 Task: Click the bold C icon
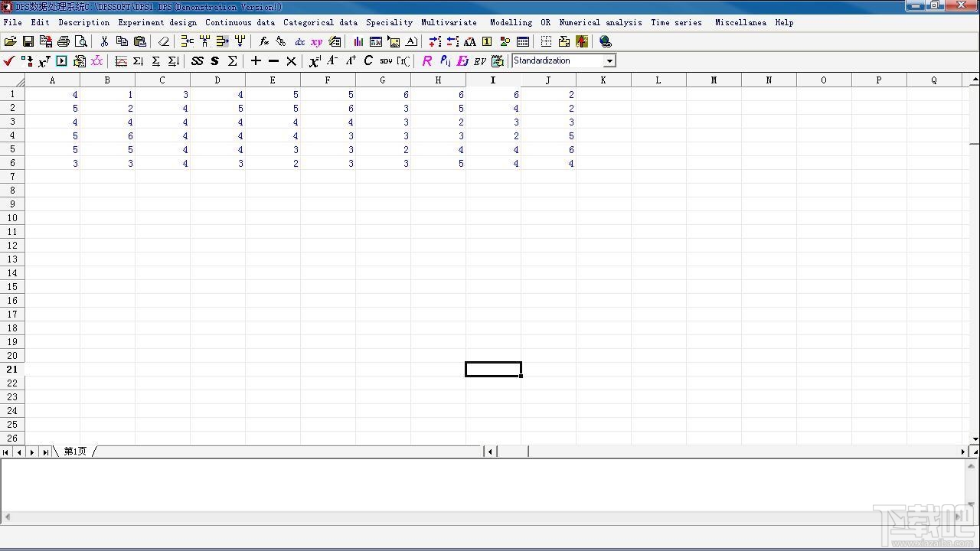pos(368,60)
